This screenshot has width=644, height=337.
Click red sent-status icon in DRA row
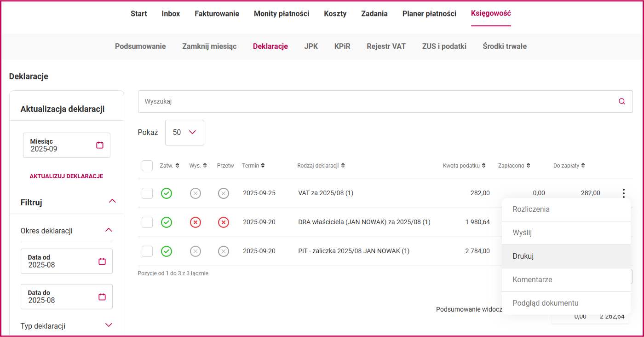195,222
